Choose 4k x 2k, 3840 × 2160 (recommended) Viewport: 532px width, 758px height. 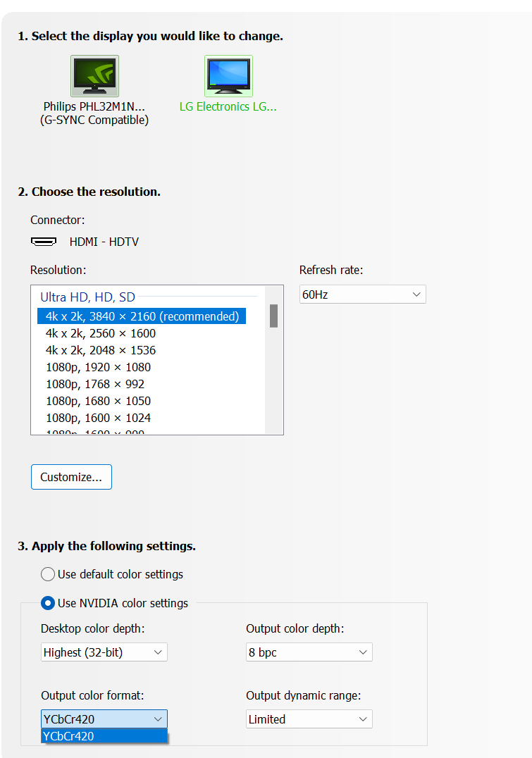coord(141,316)
